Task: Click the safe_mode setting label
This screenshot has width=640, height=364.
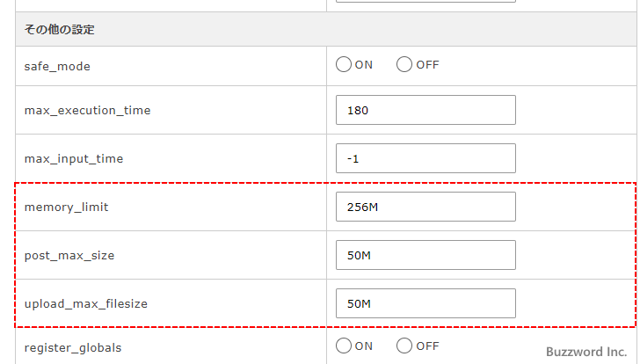Action: pyautogui.click(x=57, y=67)
